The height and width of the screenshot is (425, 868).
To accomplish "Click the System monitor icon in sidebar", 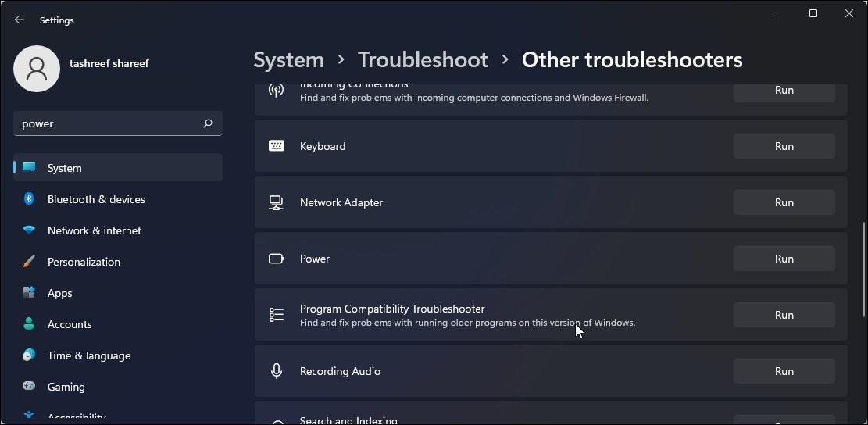I will point(29,168).
